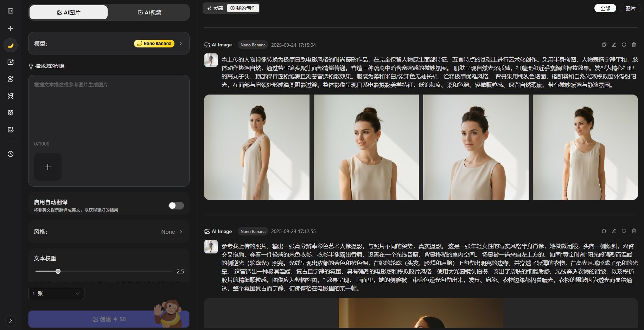Open the director chair sidebar icon

(11, 96)
